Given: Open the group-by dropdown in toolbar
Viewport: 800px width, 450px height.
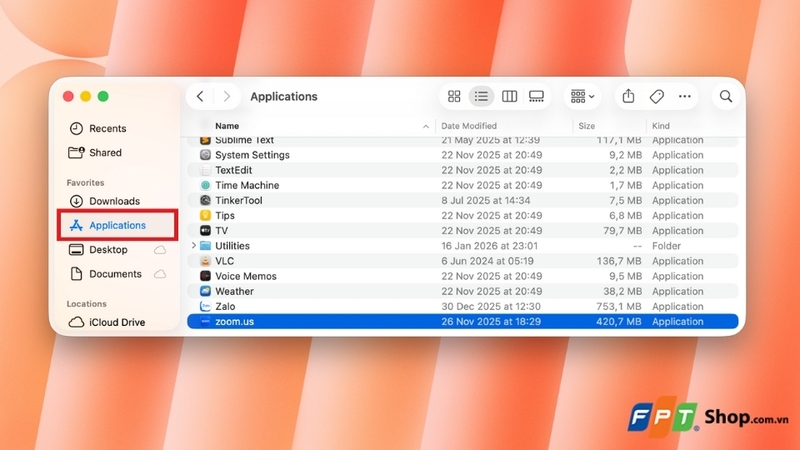Looking at the screenshot, I should click(582, 96).
